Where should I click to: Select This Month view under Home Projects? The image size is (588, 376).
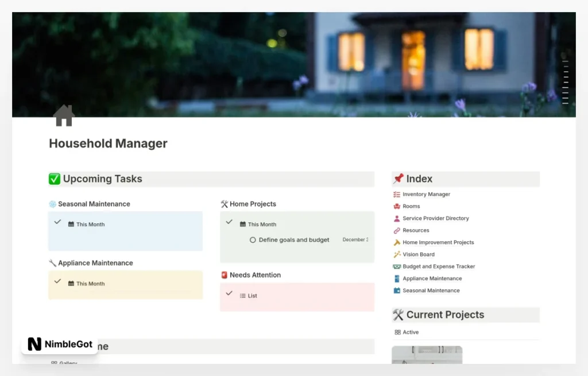pyautogui.click(x=258, y=224)
